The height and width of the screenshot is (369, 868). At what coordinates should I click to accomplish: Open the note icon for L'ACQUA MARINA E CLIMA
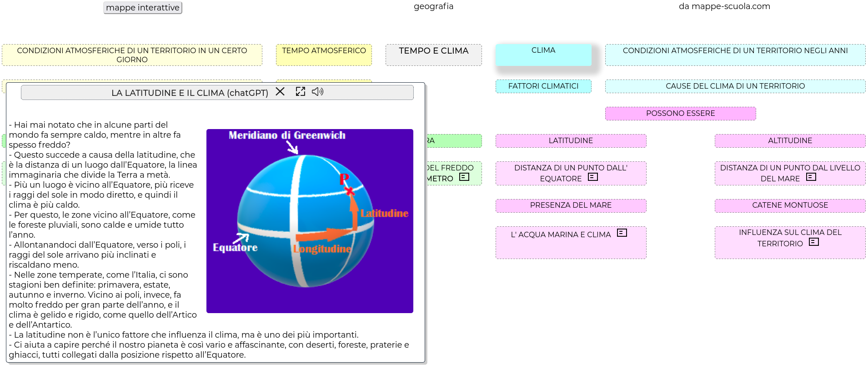(x=622, y=233)
